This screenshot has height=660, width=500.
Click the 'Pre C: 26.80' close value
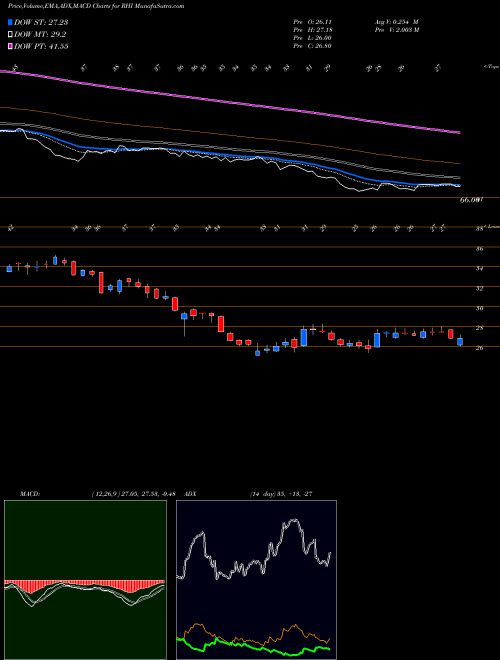tap(313, 46)
